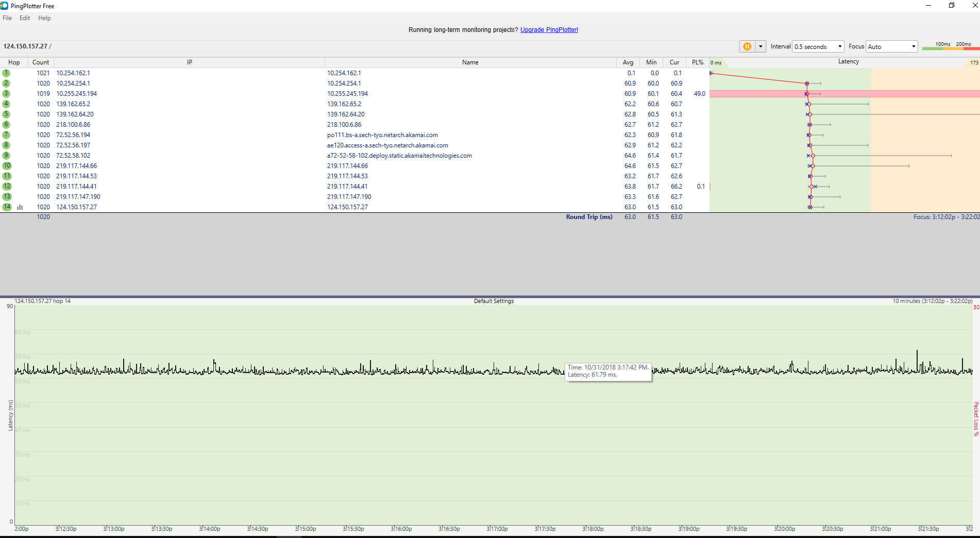Open the Interval 0.5 seconds dropdown
The height and width of the screenshot is (538, 980).
[818, 46]
